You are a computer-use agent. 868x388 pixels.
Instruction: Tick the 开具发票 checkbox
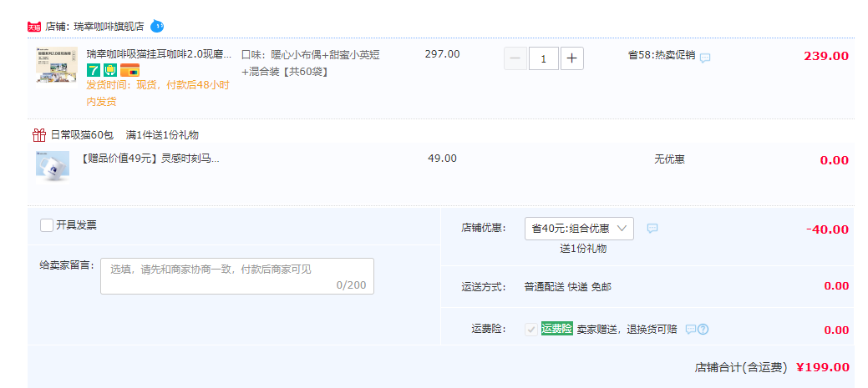point(47,225)
